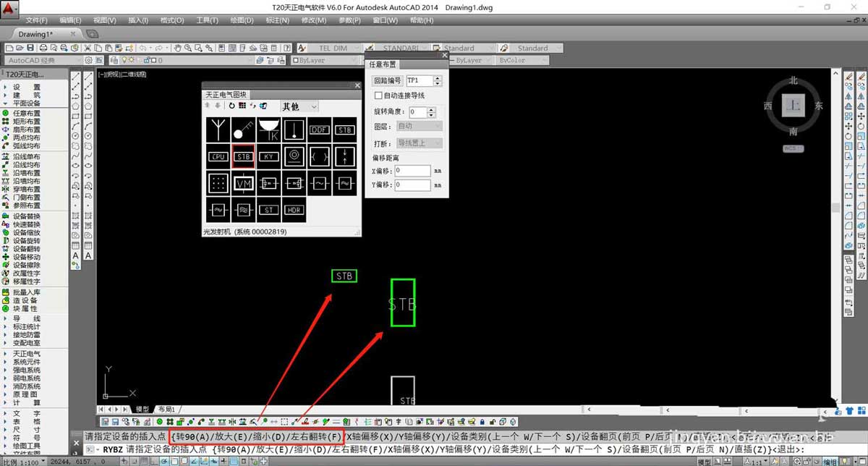Enable 自动连接导线 checkbox
The image size is (868, 466).
tap(378, 96)
